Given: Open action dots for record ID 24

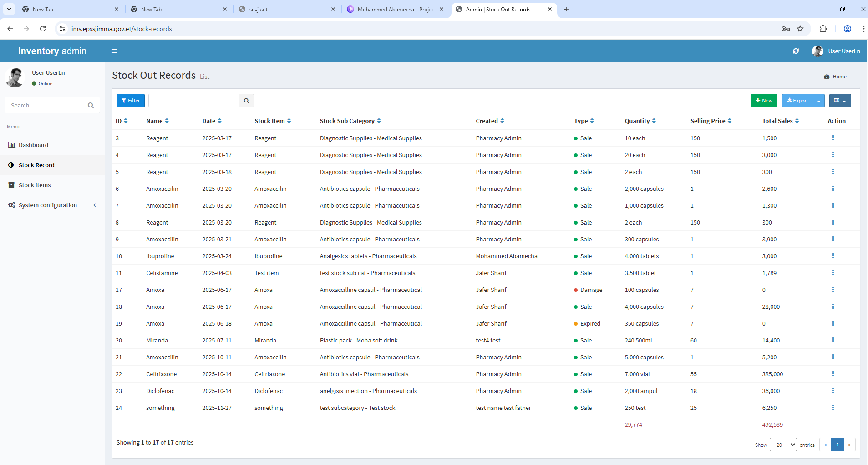Looking at the screenshot, I should (833, 408).
